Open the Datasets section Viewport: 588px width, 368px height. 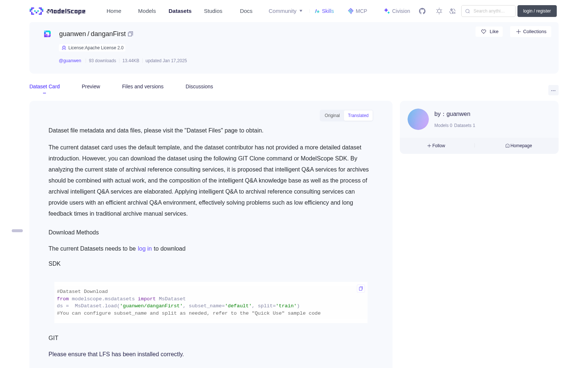[180, 11]
